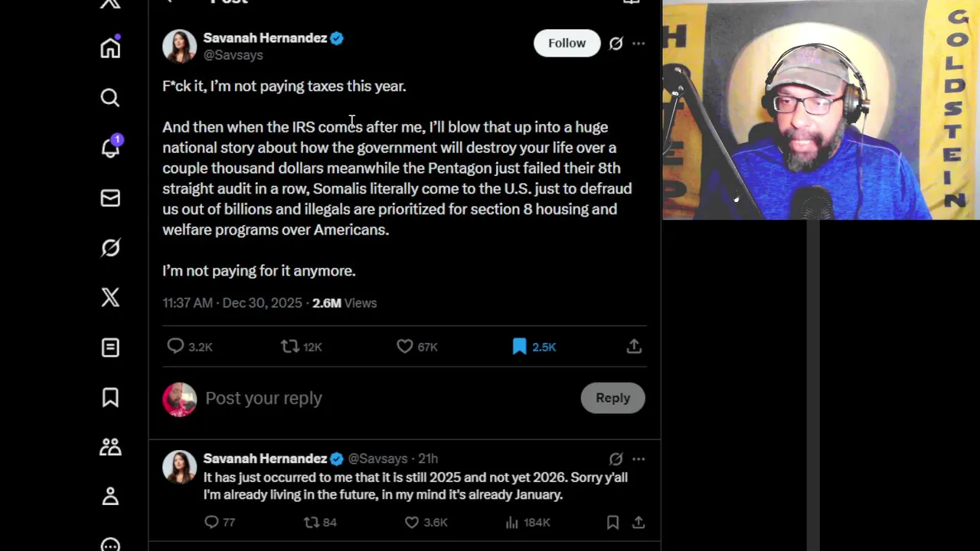Screen dimensions: 980x551
Task: Toggle like on the main post
Action: [405, 347]
